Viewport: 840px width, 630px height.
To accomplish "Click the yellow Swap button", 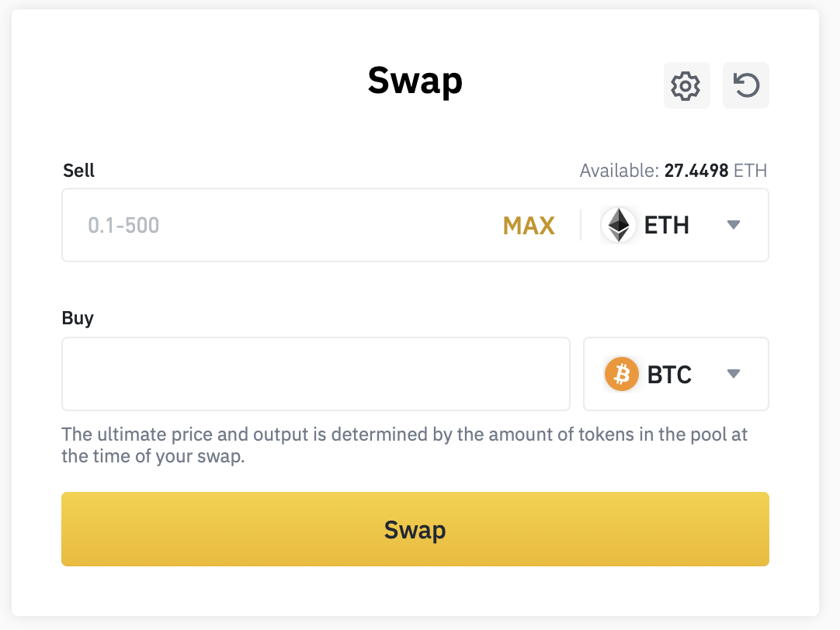I will click(x=415, y=529).
